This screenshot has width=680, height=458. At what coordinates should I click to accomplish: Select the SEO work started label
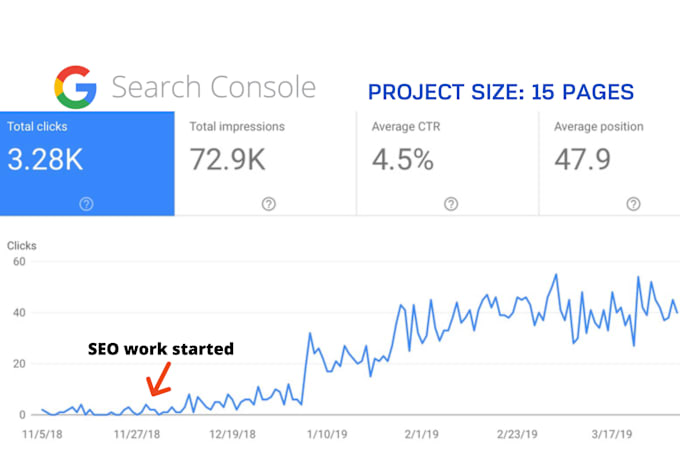tap(161, 349)
